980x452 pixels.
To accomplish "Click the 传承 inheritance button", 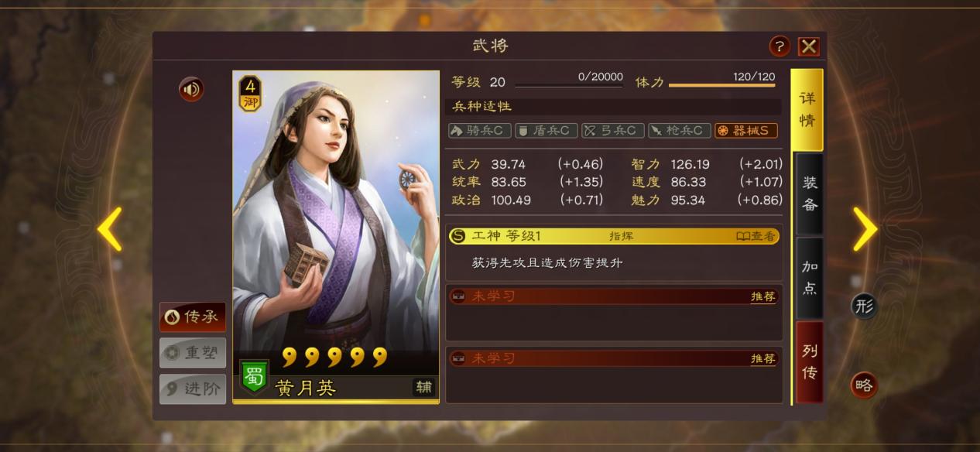I will coord(193,317).
